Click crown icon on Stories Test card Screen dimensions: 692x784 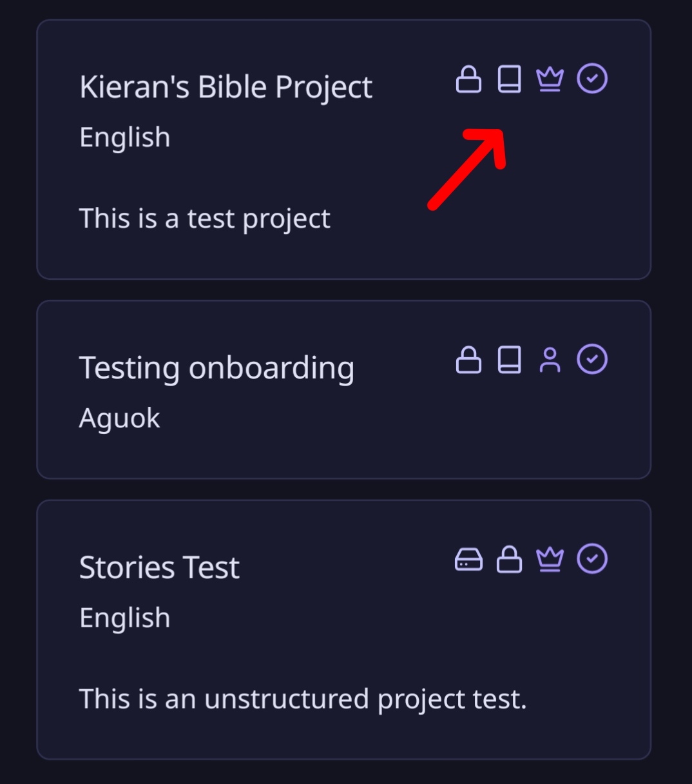pyautogui.click(x=550, y=560)
